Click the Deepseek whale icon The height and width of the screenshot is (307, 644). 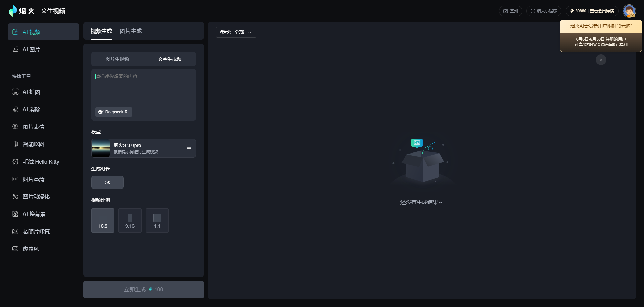tap(101, 112)
